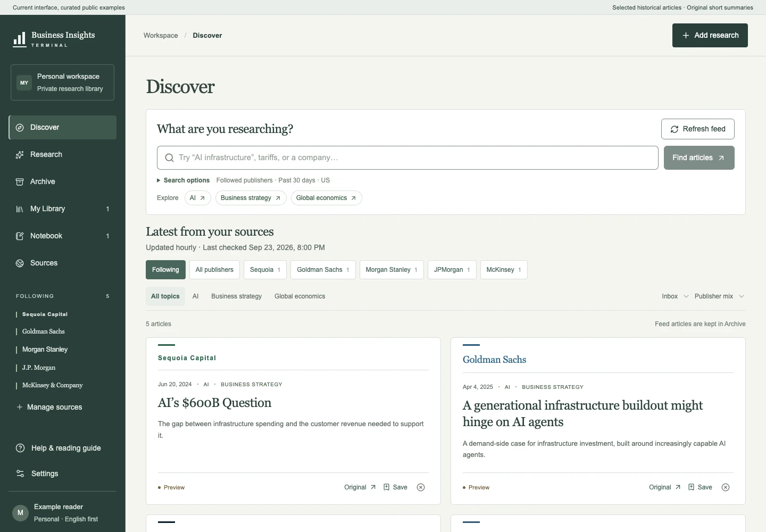Open the AI's $600B Question article
Image resolution: width=766 pixels, height=532 pixels.
pos(214,403)
